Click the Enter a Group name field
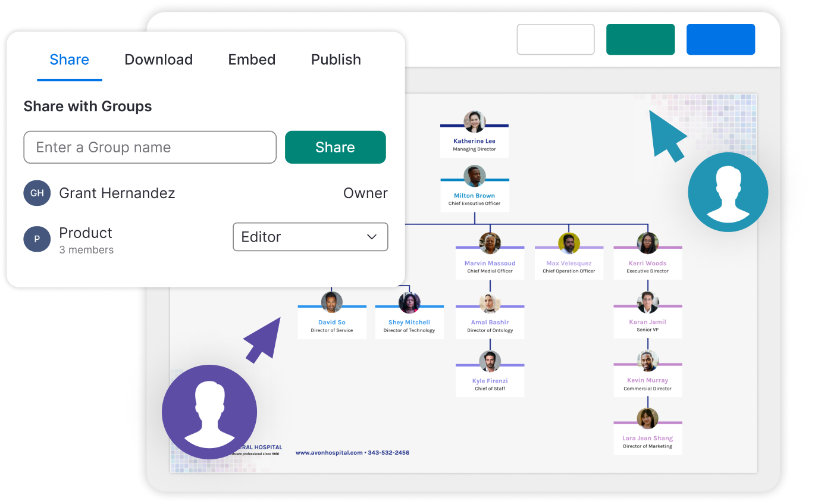The image size is (818, 504). pyautogui.click(x=150, y=147)
